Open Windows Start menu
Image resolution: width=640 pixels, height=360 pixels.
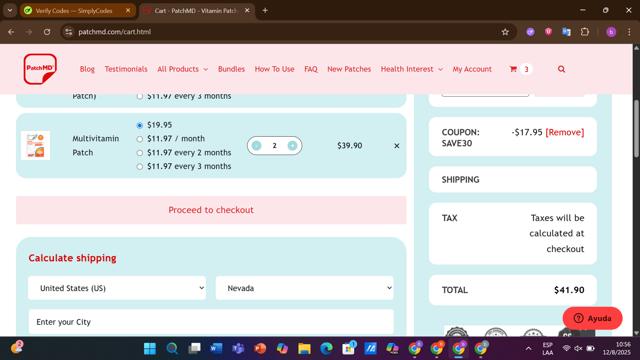pyautogui.click(x=150, y=348)
